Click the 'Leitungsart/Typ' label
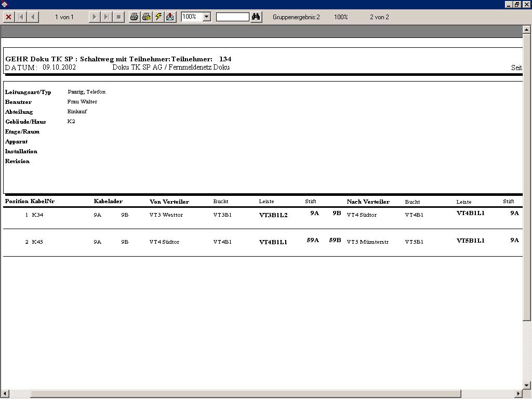The image size is (532, 399). point(28,92)
